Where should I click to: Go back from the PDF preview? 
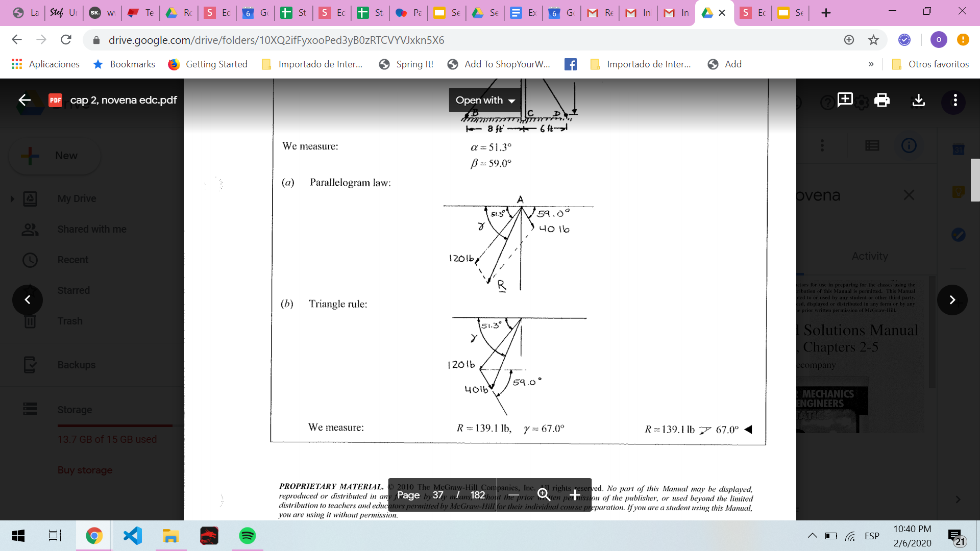tap(24, 100)
